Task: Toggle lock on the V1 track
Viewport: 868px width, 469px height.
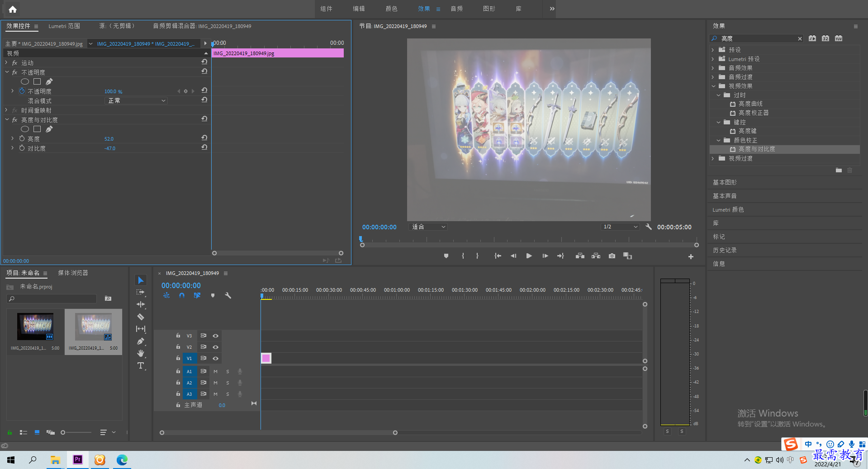Action: 178,358
